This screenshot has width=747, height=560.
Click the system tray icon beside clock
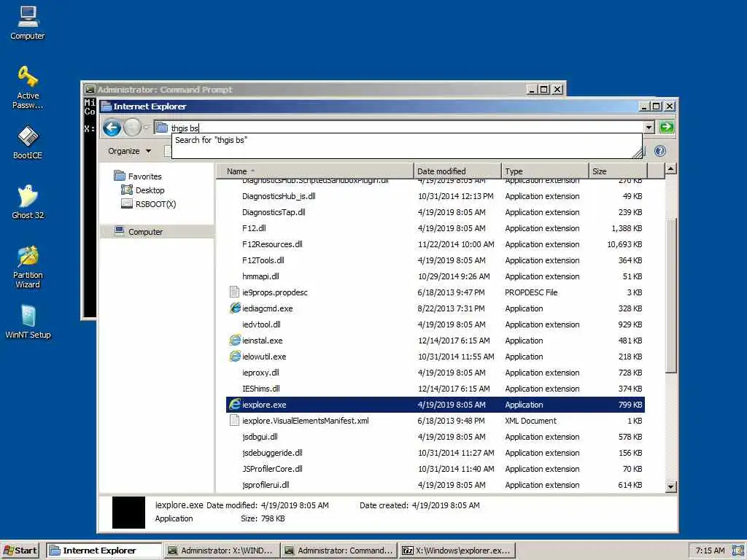(x=738, y=551)
